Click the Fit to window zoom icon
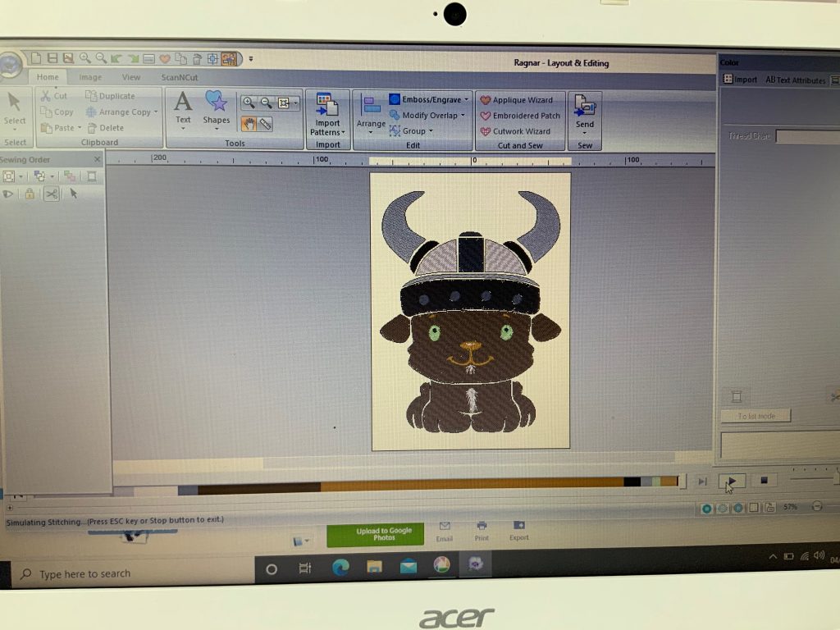This screenshot has width=840, height=630. [283, 103]
